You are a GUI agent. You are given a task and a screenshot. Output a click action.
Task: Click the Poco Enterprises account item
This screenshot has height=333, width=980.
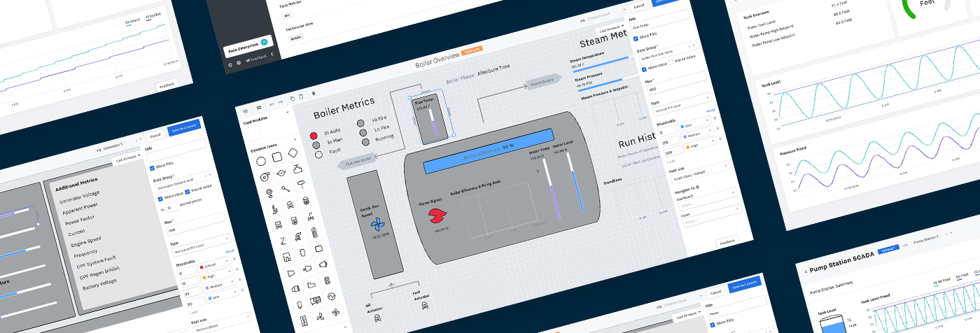248,46
